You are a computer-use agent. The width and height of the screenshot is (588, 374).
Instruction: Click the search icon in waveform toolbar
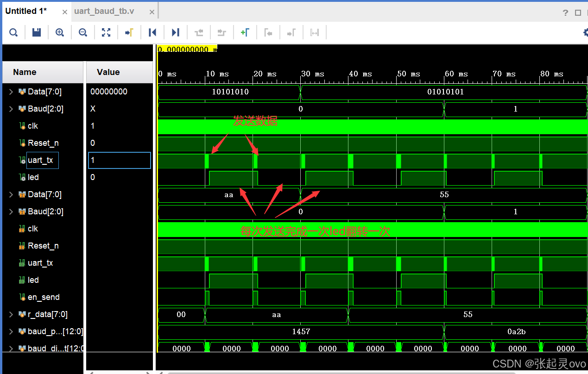[13, 32]
